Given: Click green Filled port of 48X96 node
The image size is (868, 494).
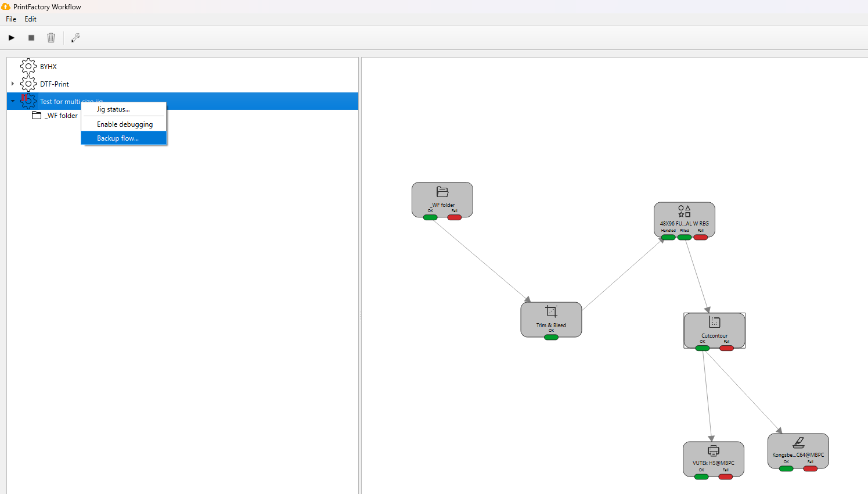Looking at the screenshot, I should (x=685, y=237).
